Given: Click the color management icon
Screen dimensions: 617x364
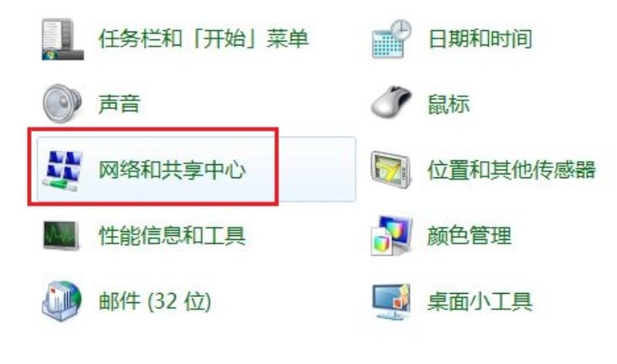Looking at the screenshot, I should pos(392,236).
